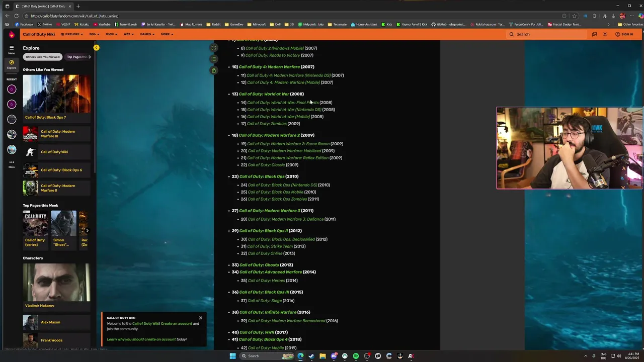Expand the GAMES navigation dropdown

click(147, 34)
